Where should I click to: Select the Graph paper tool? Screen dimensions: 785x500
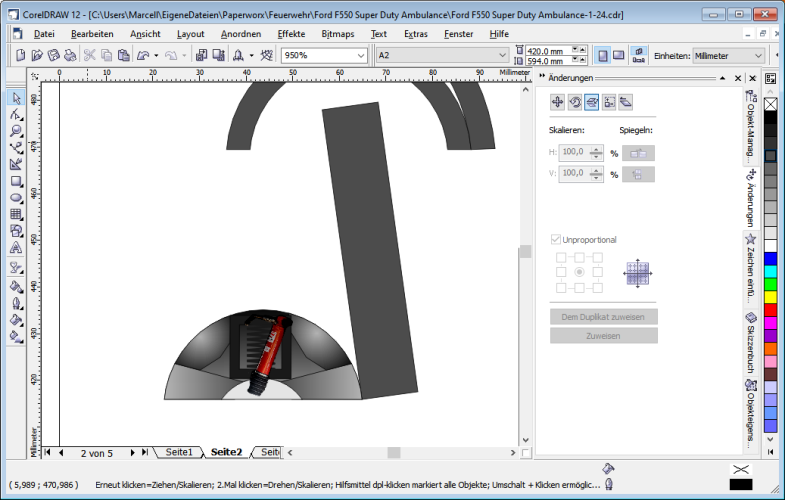16,214
